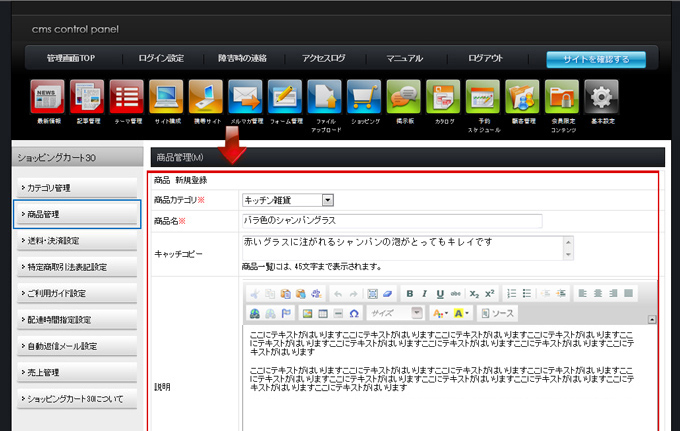Image resolution: width=680 pixels, height=431 pixels.
Task: Open the メルマガ管理 mail icon
Action: pyautogui.click(x=245, y=98)
